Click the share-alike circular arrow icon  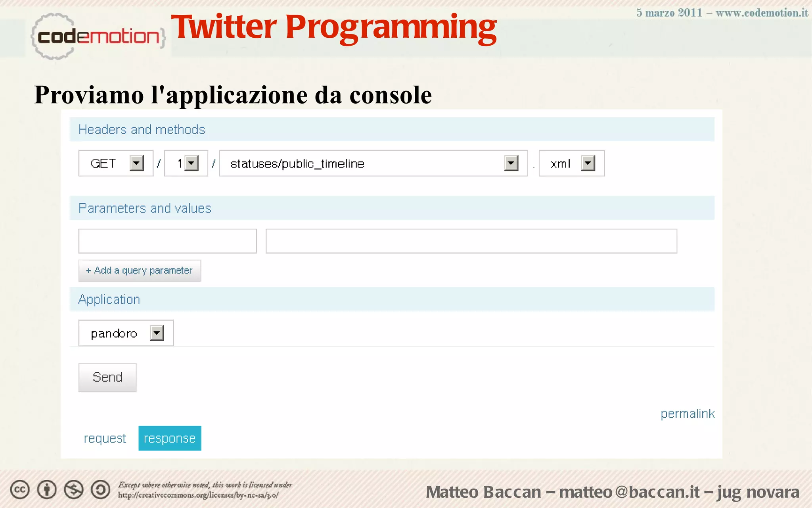click(x=101, y=490)
